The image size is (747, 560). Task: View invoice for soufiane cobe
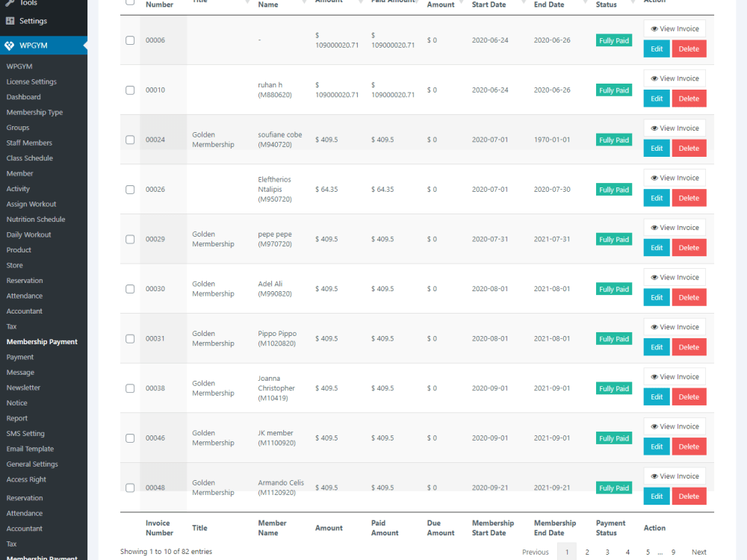[x=675, y=128]
